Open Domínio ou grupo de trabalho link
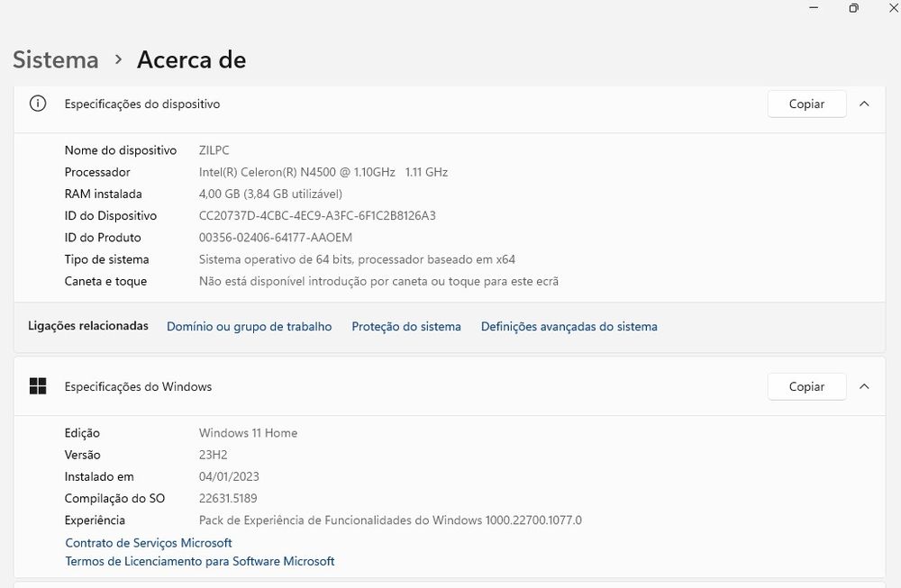Viewport: 901px width, 588px height. (x=250, y=327)
